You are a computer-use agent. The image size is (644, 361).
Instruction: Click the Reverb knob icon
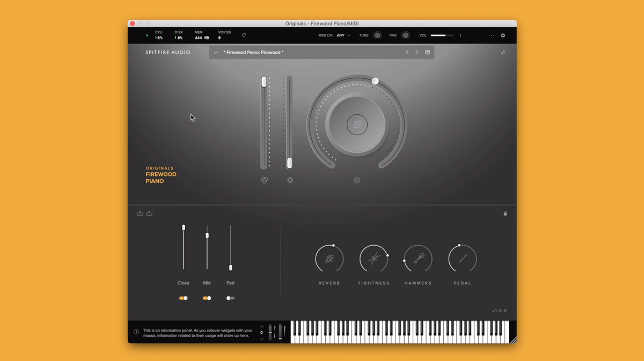pyautogui.click(x=330, y=259)
